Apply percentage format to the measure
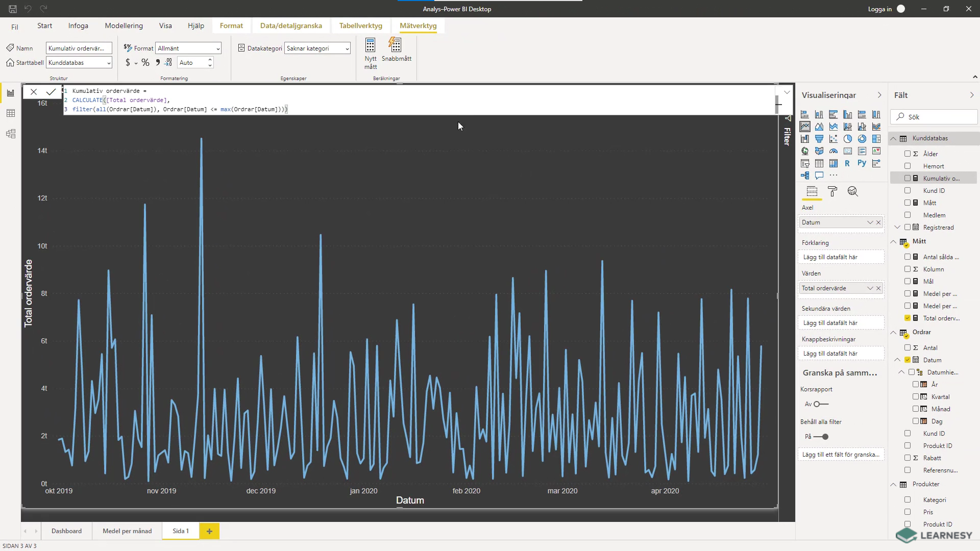The image size is (980, 551). [145, 62]
